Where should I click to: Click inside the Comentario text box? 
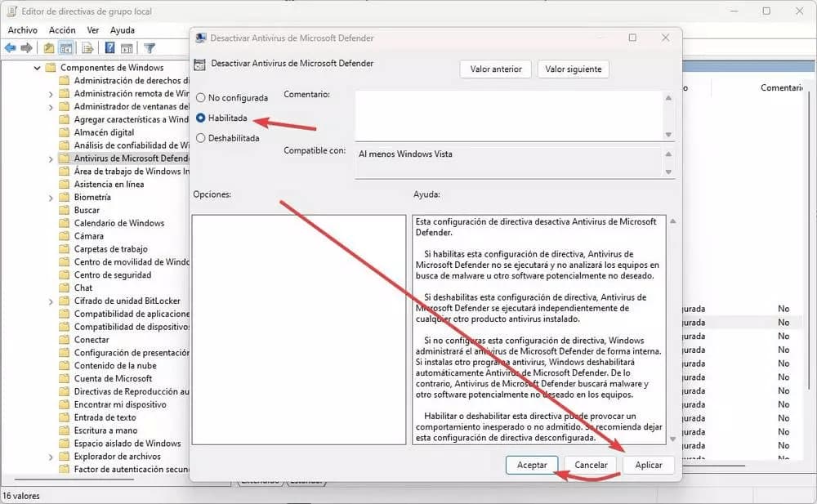click(x=509, y=116)
